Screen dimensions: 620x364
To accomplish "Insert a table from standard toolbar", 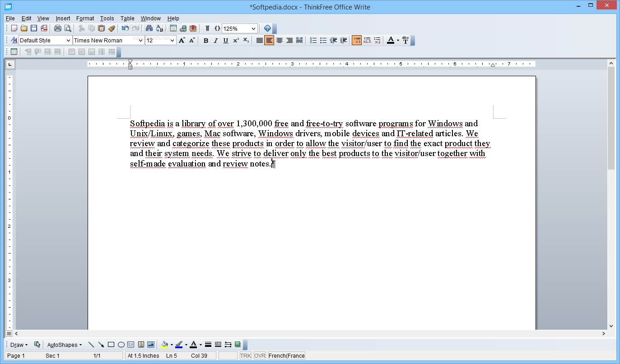I will (x=173, y=28).
